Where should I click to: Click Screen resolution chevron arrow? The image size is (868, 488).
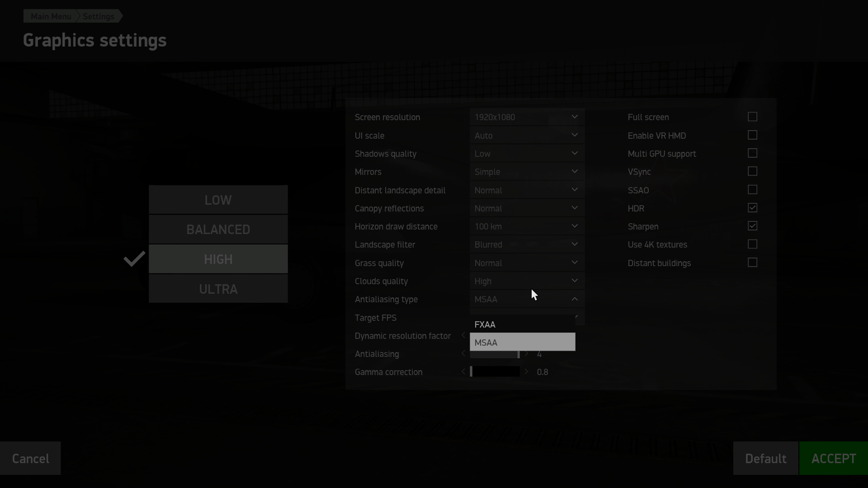click(x=575, y=117)
